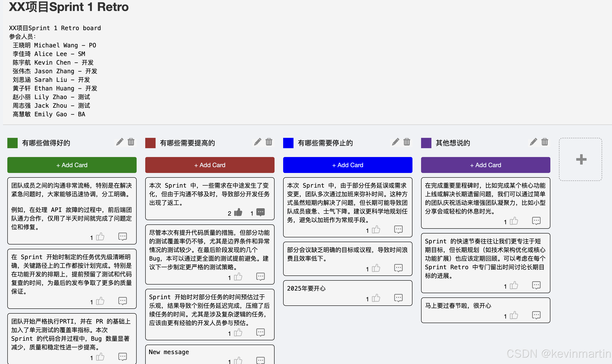Viewport: 612px width, 364px height.
Task: Delete the 其他想说的 column
Action: [x=545, y=142]
